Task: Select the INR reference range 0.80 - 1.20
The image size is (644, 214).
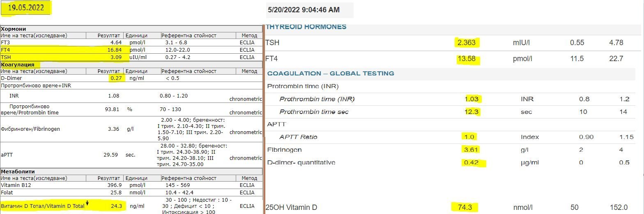Action: (173, 96)
